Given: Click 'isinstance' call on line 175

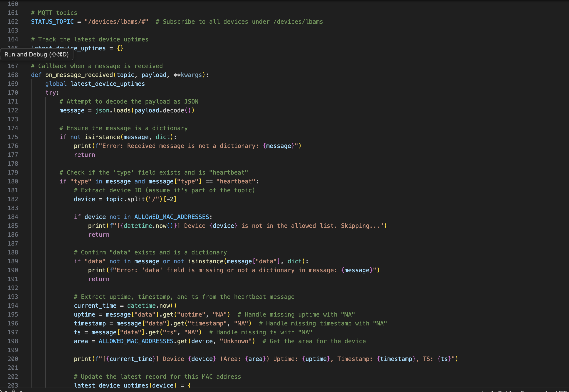Looking at the screenshot, I should click(102, 137).
